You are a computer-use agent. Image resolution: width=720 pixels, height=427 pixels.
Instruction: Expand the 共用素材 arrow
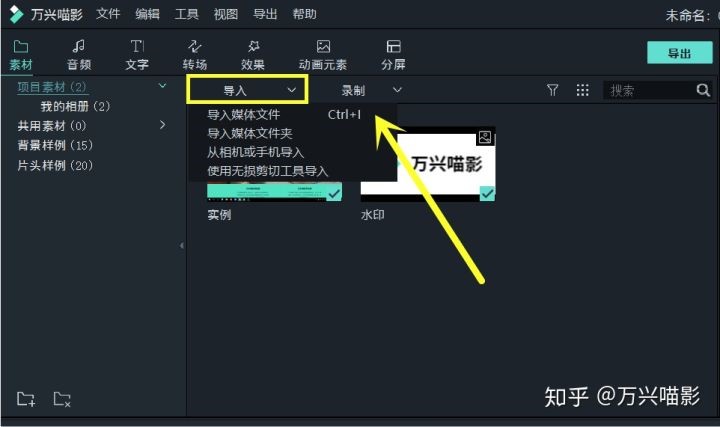click(x=163, y=125)
